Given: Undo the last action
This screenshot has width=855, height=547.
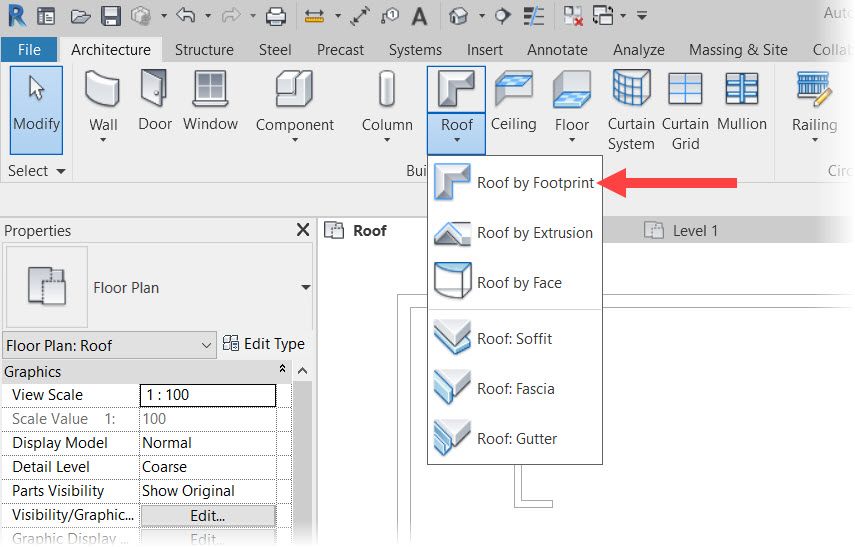Looking at the screenshot, I should click(186, 16).
